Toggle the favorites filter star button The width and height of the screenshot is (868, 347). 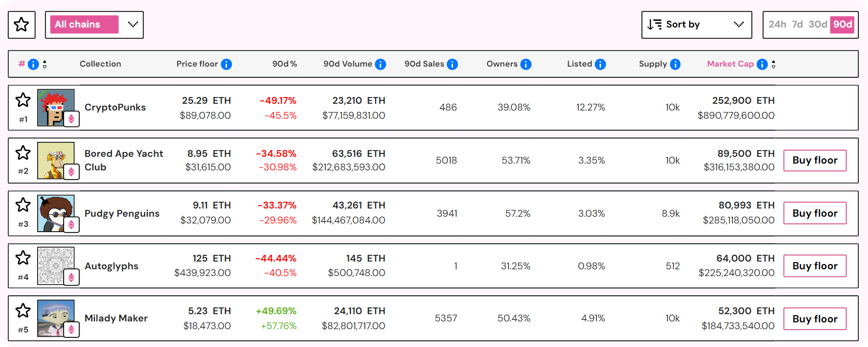[x=22, y=25]
